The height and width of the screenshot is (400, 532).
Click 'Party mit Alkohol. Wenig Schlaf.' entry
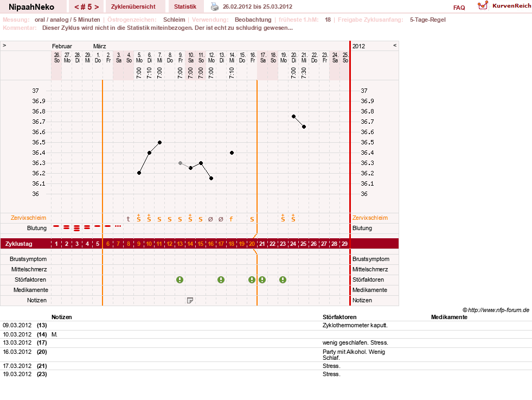point(354,355)
